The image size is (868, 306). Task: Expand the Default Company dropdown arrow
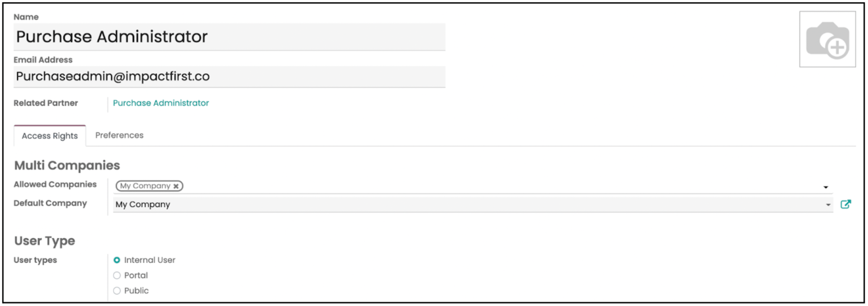coord(828,205)
